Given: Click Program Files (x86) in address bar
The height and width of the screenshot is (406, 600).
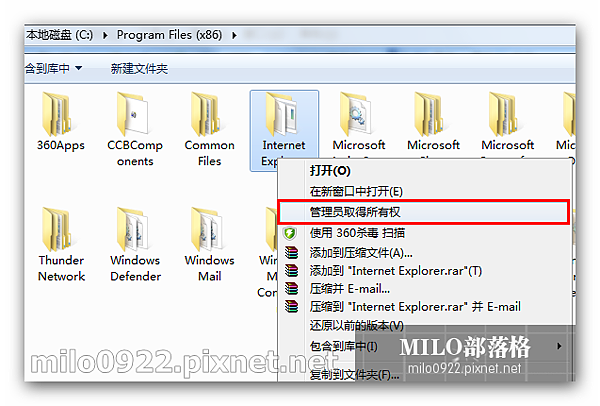Looking at the screenshot, I should click(170, 35).
